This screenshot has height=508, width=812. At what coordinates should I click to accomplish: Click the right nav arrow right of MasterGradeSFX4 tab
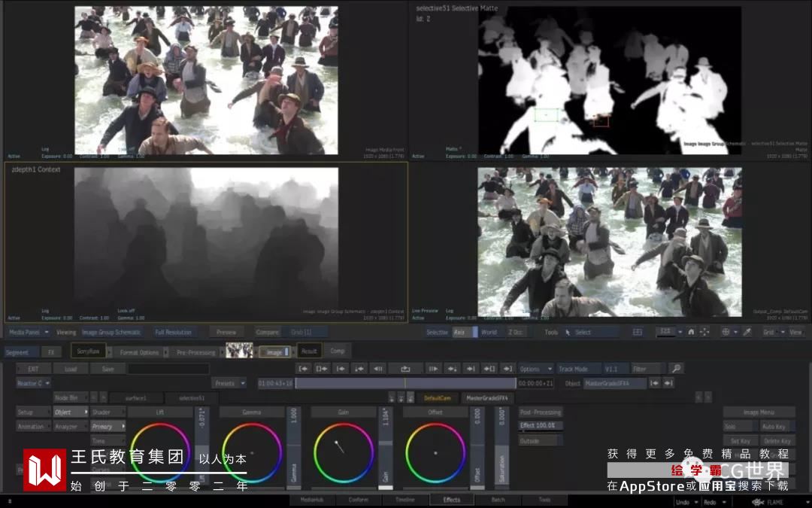point(708,397)
